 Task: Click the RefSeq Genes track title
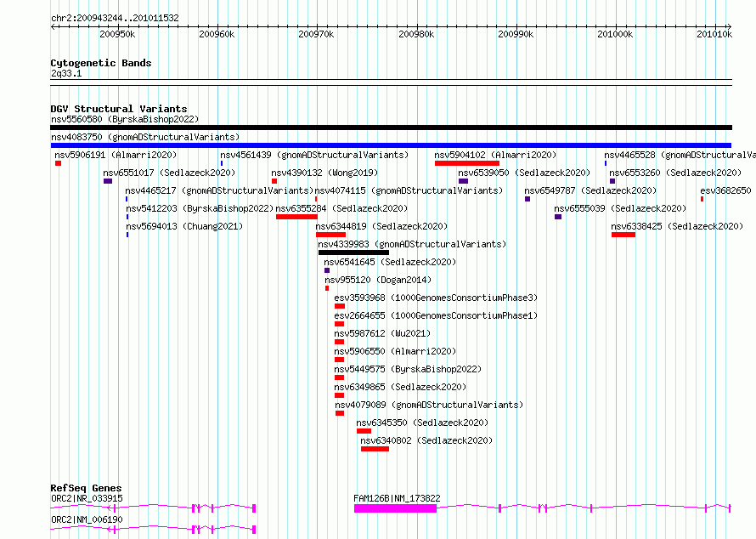[86, 488]
